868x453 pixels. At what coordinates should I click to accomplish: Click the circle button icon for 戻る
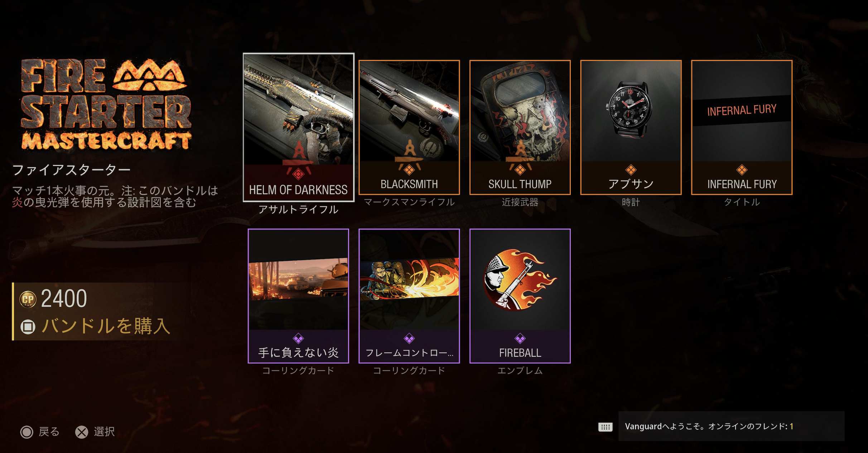(27, 432)
